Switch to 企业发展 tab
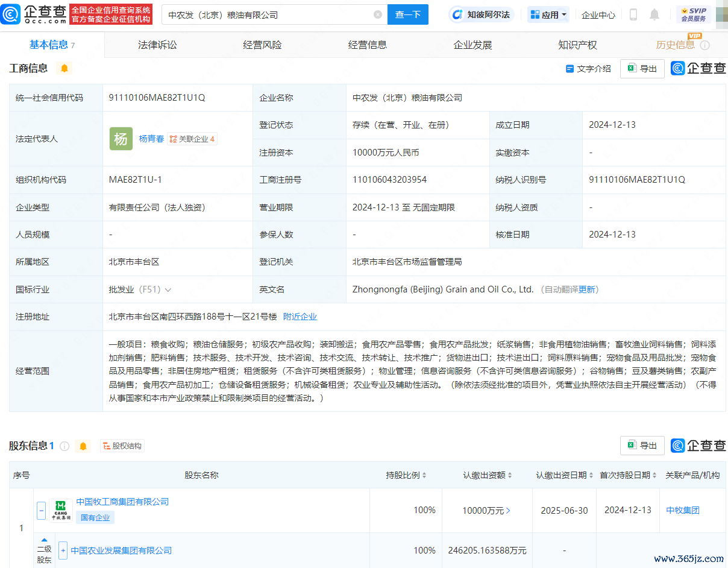The width and height of the screenshot is (728, 568). 473,45
